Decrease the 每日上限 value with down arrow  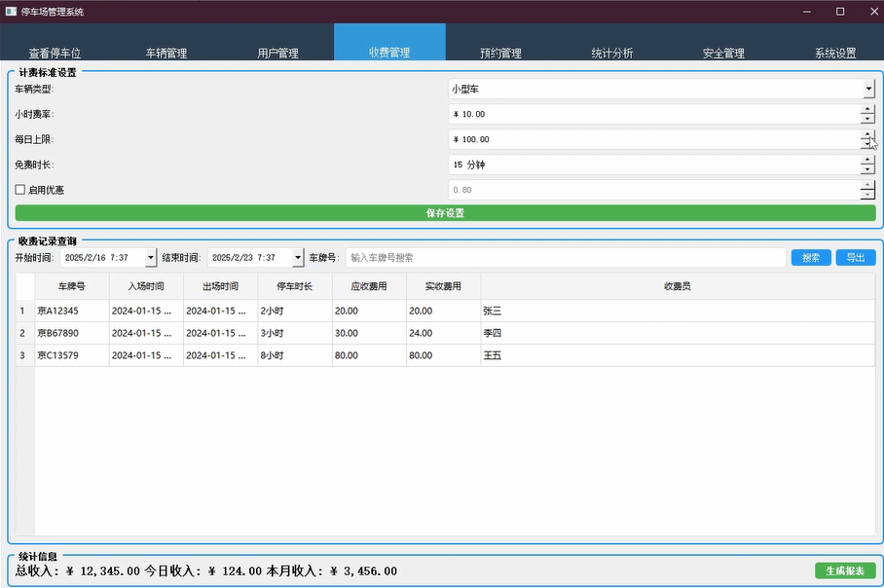point(867,144)
